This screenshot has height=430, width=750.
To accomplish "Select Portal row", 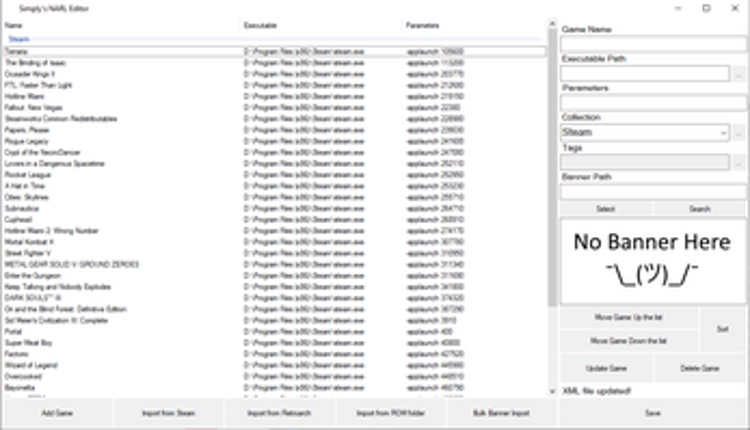I will (x=274, y=331).
